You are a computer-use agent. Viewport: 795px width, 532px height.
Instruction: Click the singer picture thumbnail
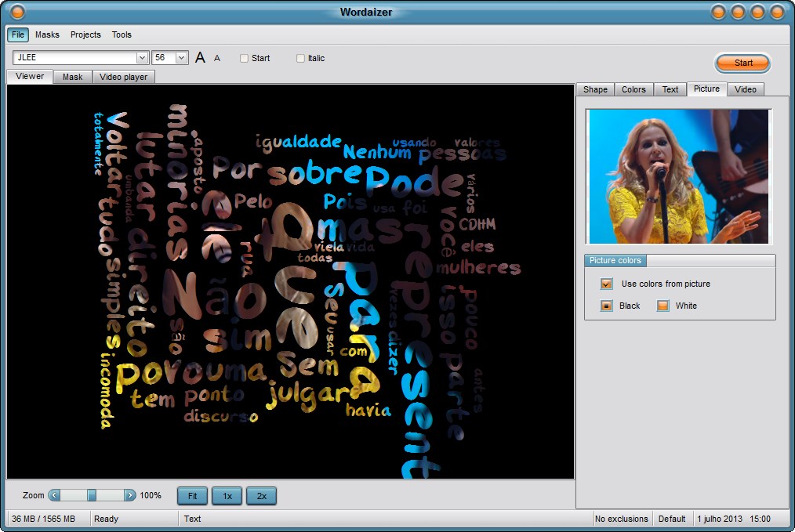click(678, 176)
